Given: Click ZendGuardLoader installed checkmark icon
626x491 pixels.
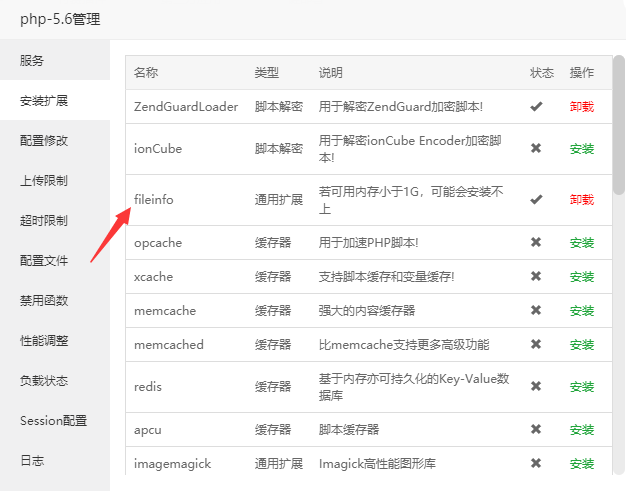Looking at the screenshot, I should 536,107.
